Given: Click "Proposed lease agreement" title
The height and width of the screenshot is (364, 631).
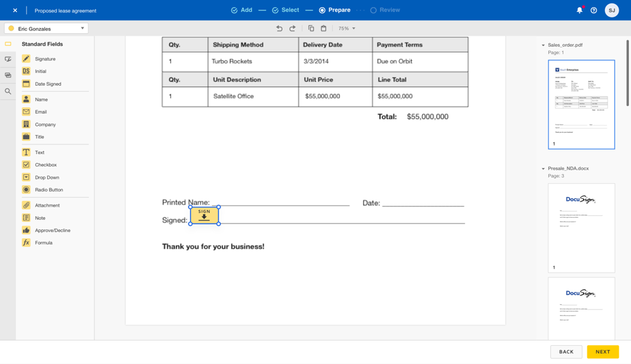Looking at the screenshot, I should pyautogui.click(x=65, y=11).
